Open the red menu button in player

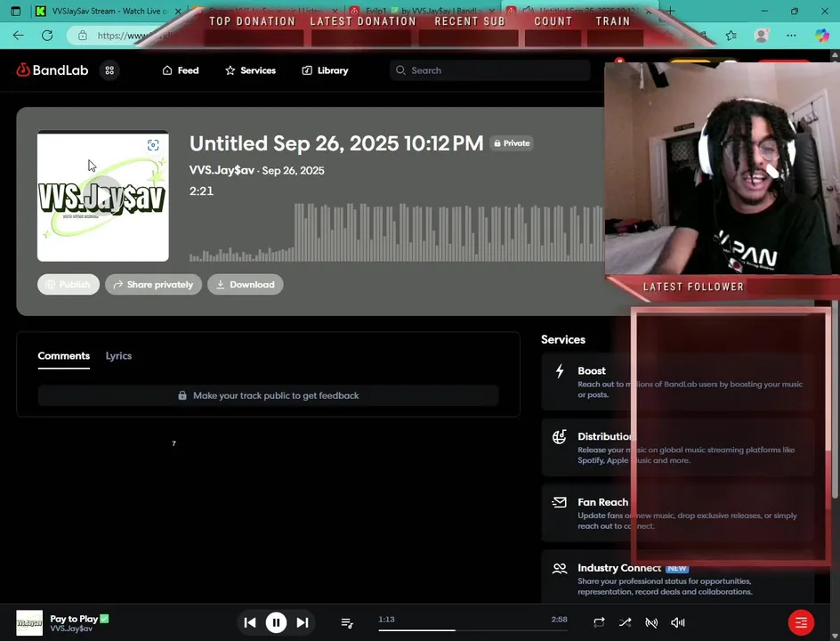pyautogui.click(x=801, y=622)
